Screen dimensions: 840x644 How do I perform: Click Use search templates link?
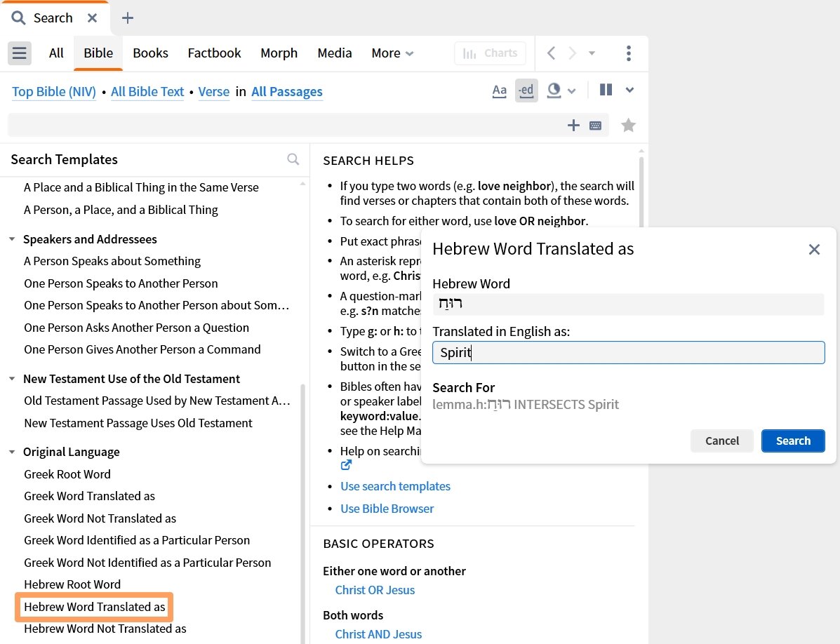(395, 486)
